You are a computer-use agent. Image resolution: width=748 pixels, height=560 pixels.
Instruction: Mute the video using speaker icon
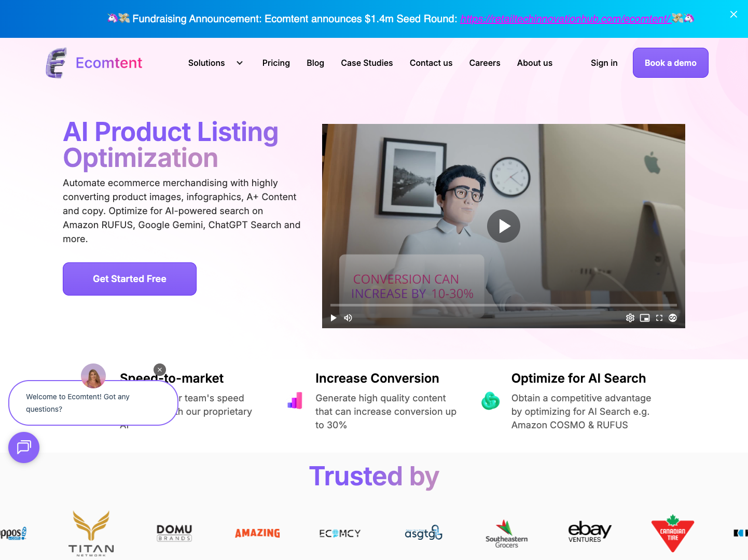click(348, 318)
